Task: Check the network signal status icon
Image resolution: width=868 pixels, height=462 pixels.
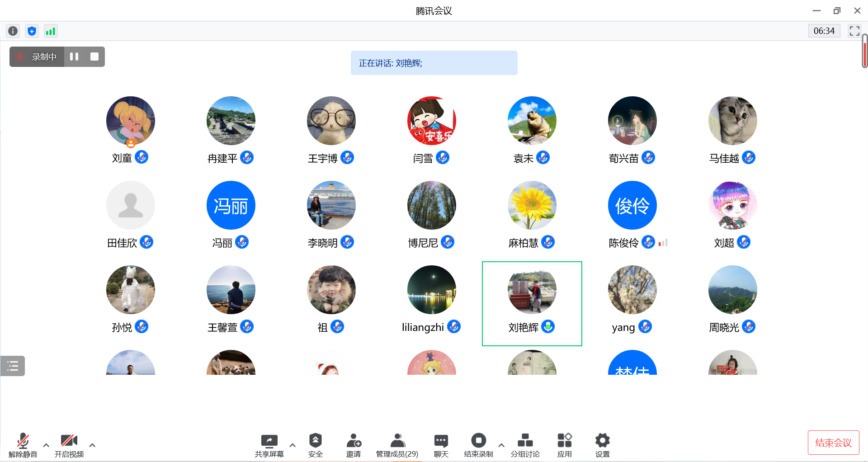Action: tap(50, 31)
